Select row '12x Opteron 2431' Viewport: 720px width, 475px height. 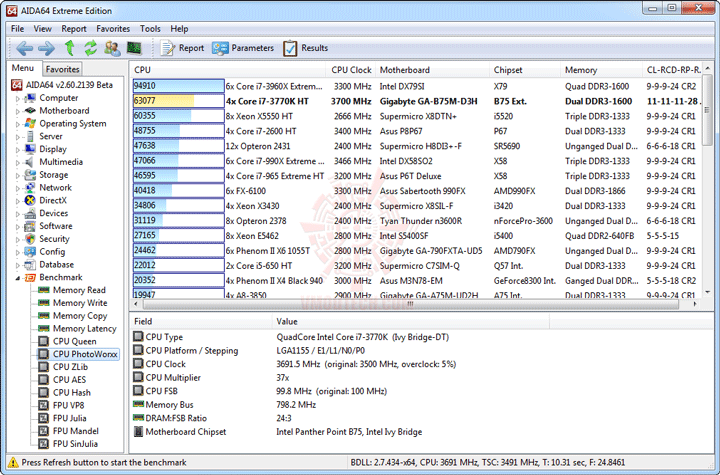[x=416, y=146]
